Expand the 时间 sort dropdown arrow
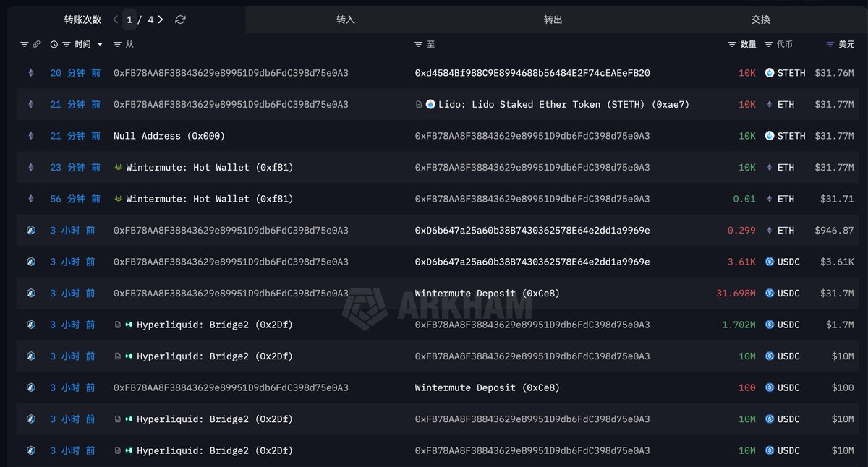 [x=100, y=45]
